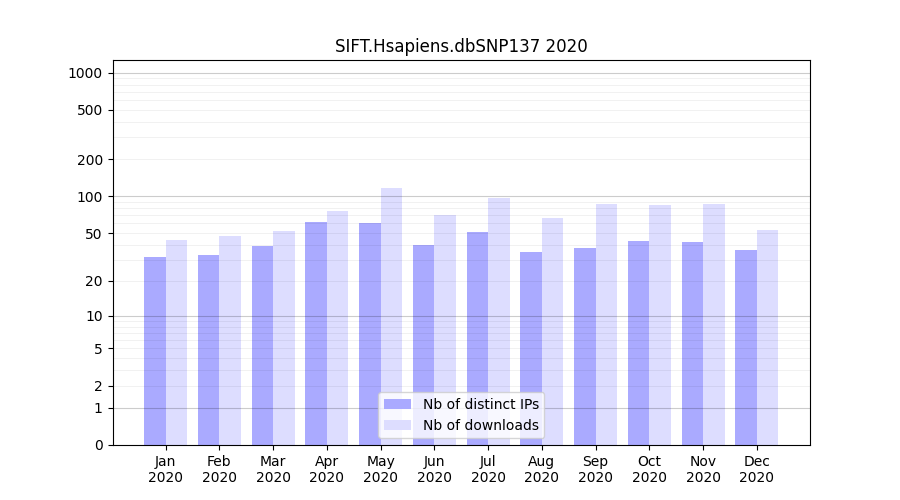Image resolution: width=900 pixels, height=500 pixels.
Task: Click the 1000 y-axis tick label
Action: (85, 73)
